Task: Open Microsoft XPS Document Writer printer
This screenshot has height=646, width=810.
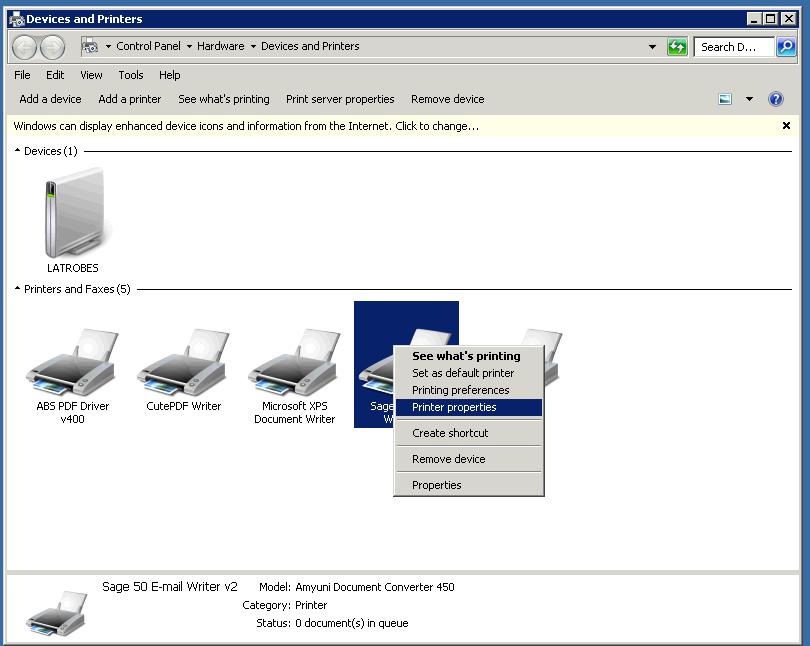Action: click(x=295, y=360)
